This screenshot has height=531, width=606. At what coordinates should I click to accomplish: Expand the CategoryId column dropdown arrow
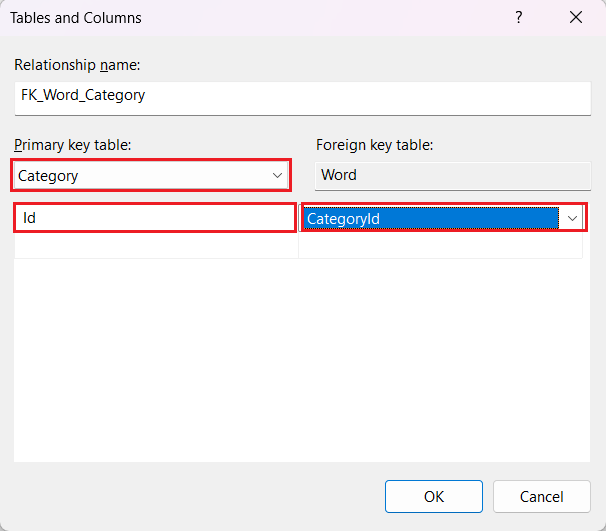pyautogui.click(x=572, y=218)
